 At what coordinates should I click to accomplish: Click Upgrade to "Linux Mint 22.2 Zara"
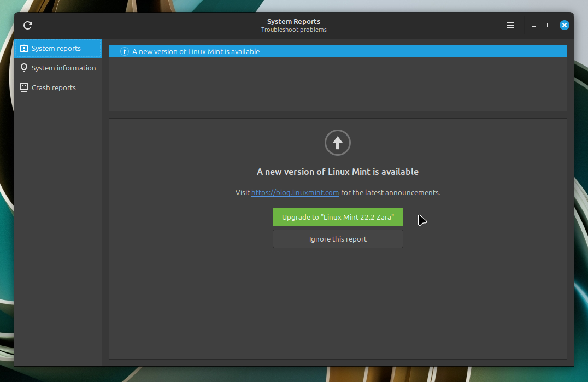pos(338,217)
